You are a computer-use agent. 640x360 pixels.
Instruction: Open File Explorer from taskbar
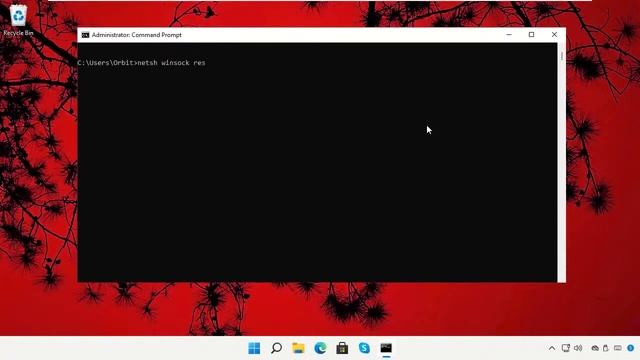tap(298, 348)
